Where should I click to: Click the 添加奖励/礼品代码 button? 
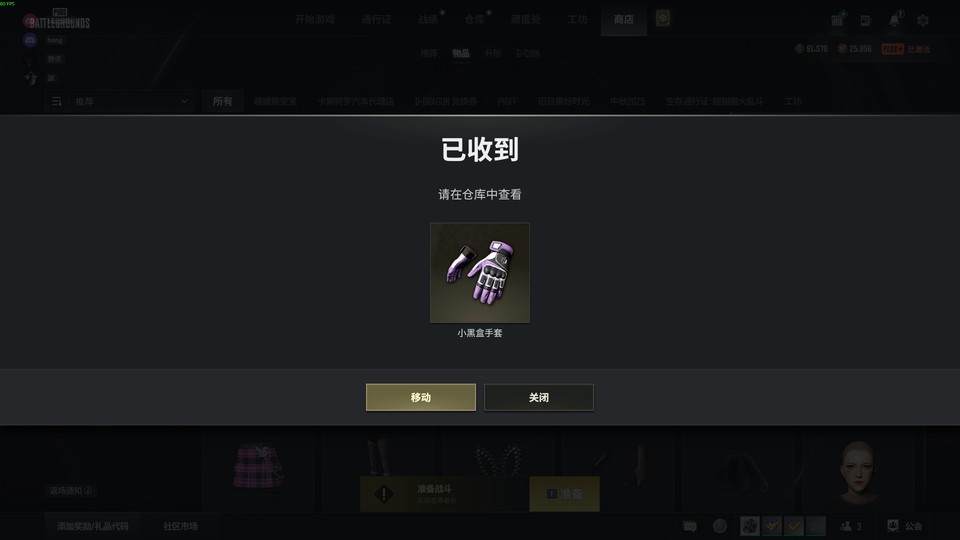(x=92, y=526)
